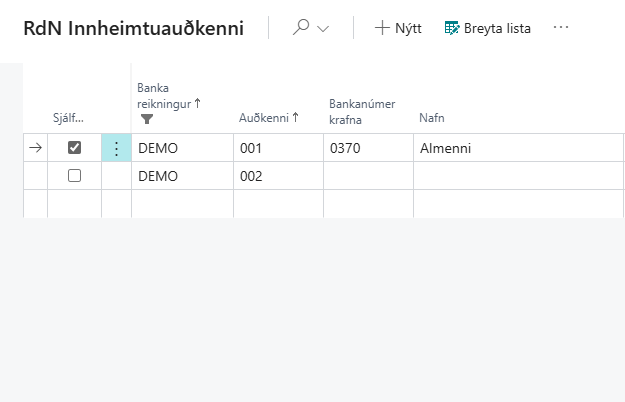Viewport: 625px width, 402px height.
Task: Open row actions three-dot menu
Action: point(116,148)
